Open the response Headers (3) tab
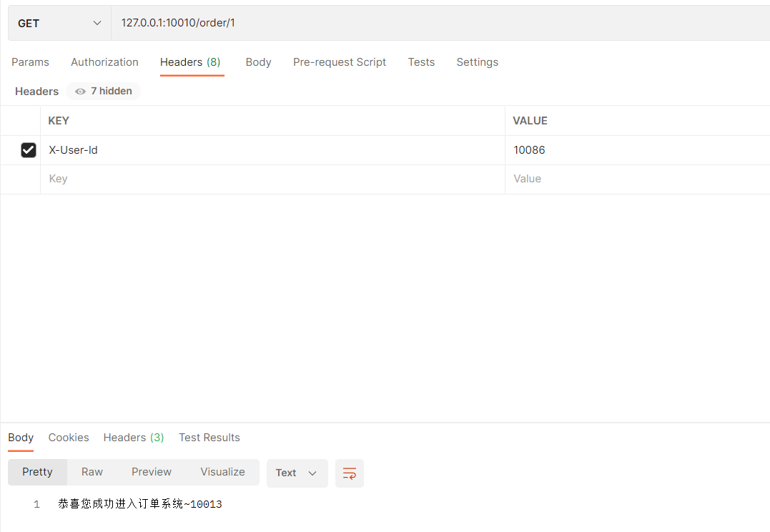770x532 pixels. [x=134, y=438]
